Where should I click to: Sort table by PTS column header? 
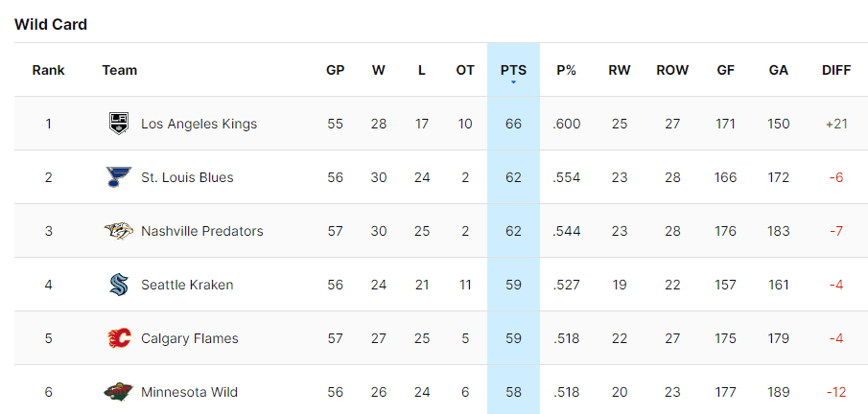click(x=513, y=70)
